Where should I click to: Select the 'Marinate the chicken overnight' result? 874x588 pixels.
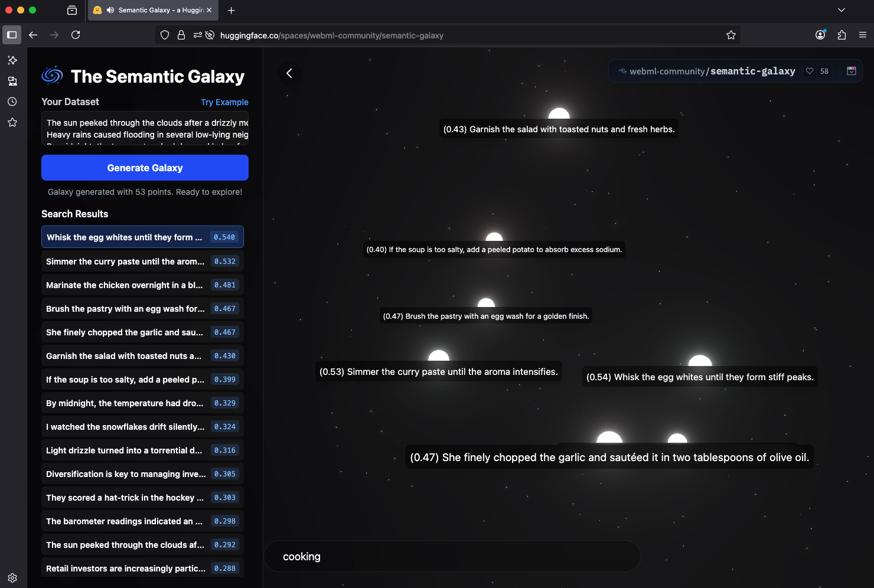pos(142,285)
